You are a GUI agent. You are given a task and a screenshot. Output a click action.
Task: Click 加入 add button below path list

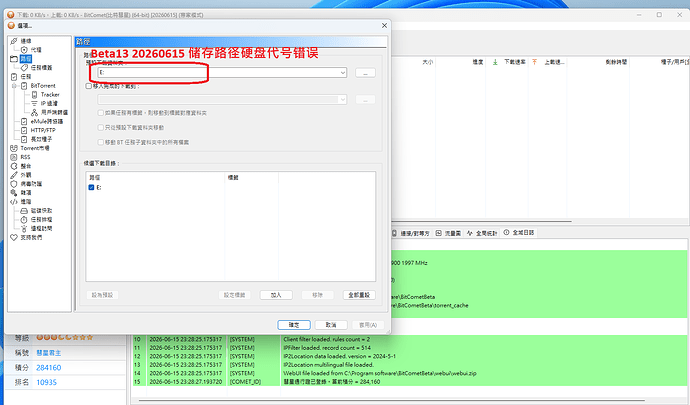pyautogui.click(x=276, y=295)
